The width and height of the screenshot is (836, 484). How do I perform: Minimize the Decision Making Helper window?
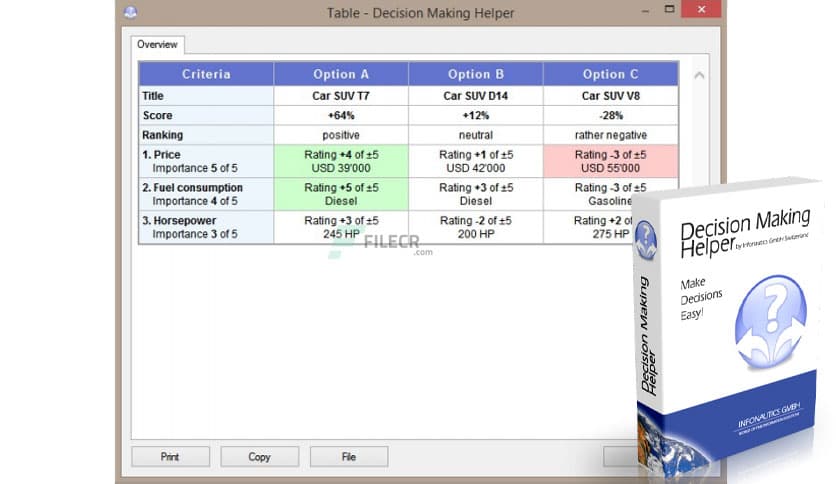(645, 10)
